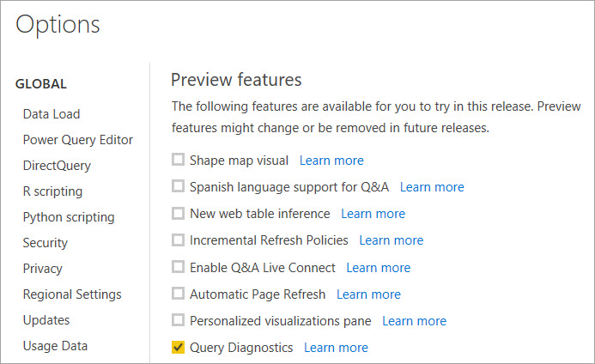Enable the Shape map visual checkbox
595x364 pixels.
click(x=178, y=161)
